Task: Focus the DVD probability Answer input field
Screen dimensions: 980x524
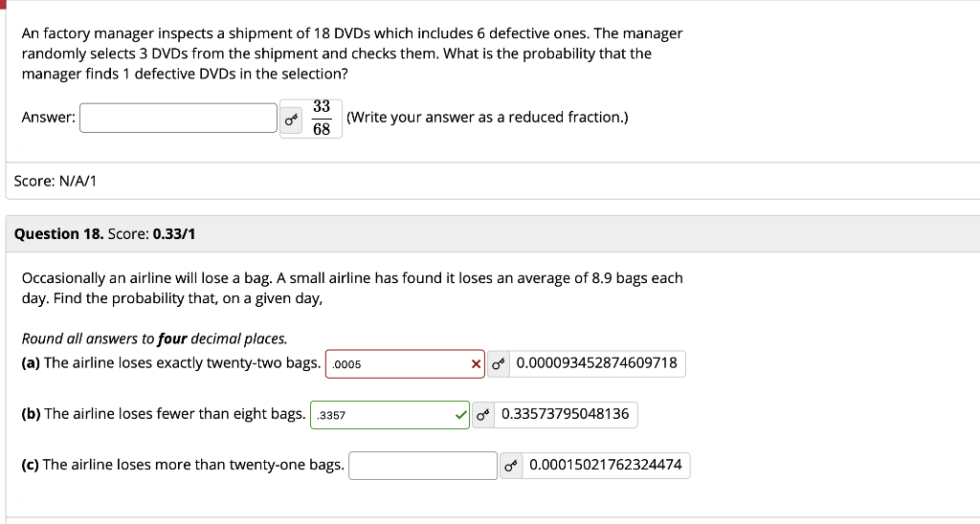Action: pos(178,118)
